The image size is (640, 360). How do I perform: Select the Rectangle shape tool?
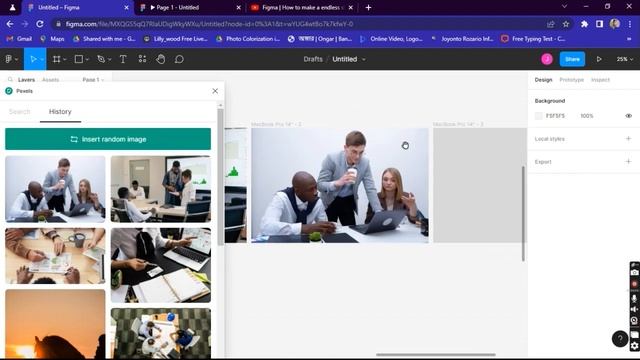tap(79, 59)
